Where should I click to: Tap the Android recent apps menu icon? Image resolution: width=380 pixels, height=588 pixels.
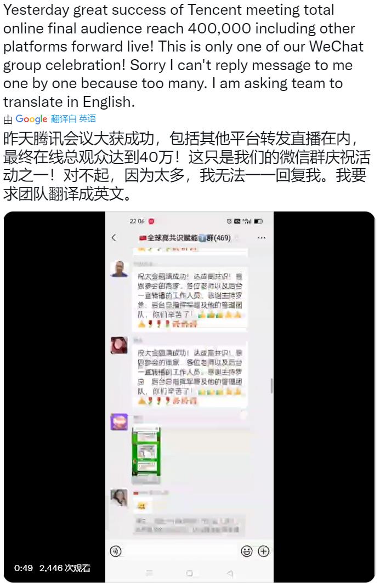[149, 573]
